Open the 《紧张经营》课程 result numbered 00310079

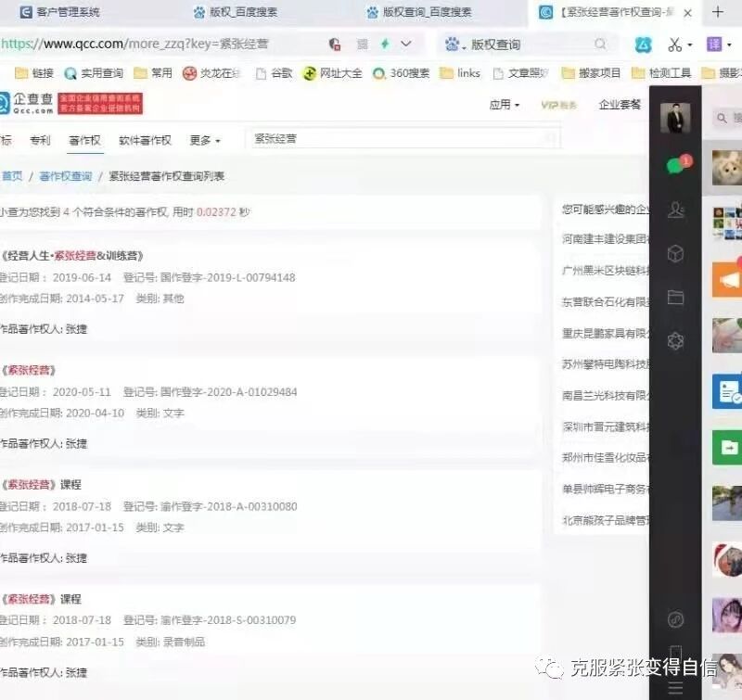(41, 599)
